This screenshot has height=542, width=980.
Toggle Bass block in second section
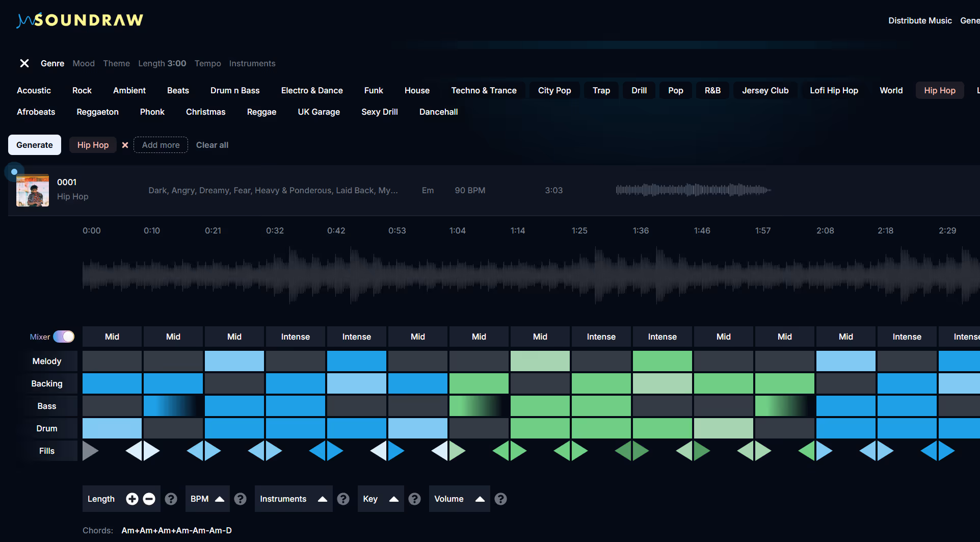173,406
